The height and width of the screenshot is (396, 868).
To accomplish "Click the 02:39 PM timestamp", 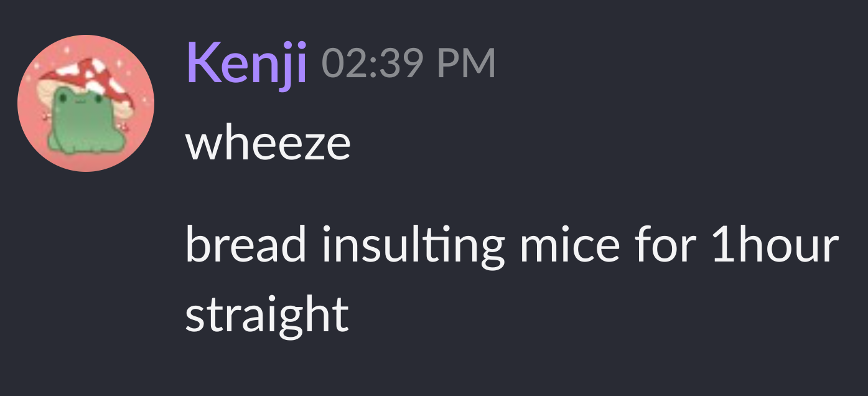I will 409,64.
